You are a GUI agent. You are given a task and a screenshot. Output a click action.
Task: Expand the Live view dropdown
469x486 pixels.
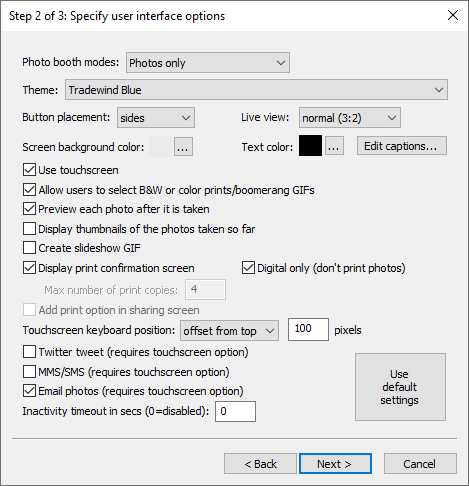tap(350, 118)
